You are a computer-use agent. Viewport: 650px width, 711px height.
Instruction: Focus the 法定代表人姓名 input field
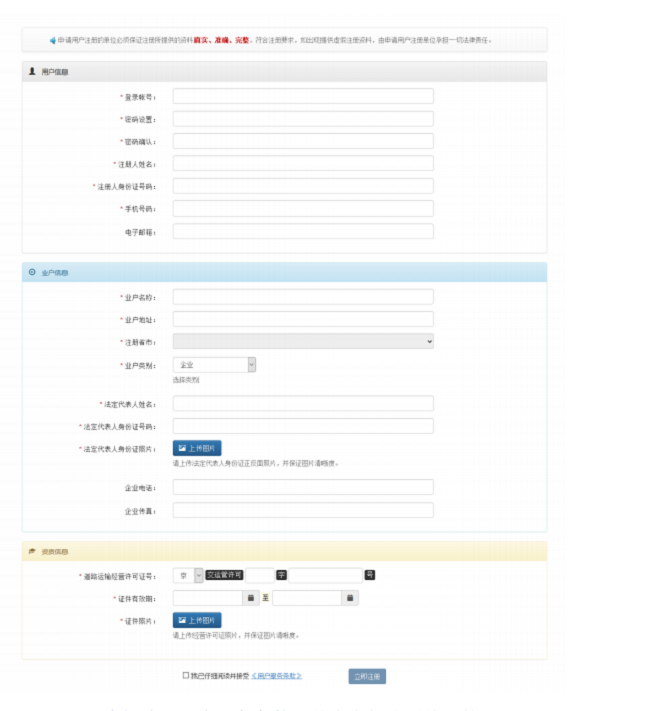tap(303, 404)
